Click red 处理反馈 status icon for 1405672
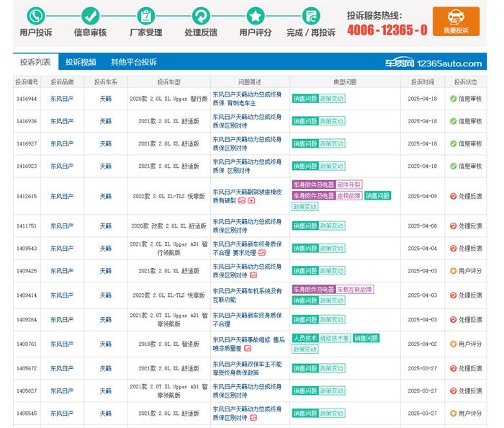 point(453,368)
